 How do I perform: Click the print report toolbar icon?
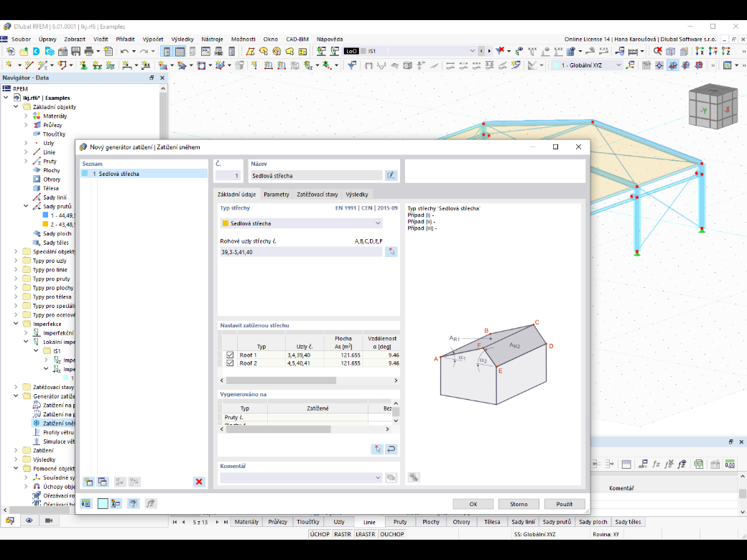click(108, 51)
